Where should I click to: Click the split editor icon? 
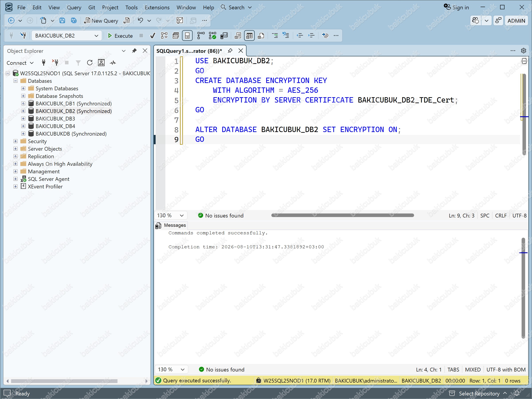524,61
